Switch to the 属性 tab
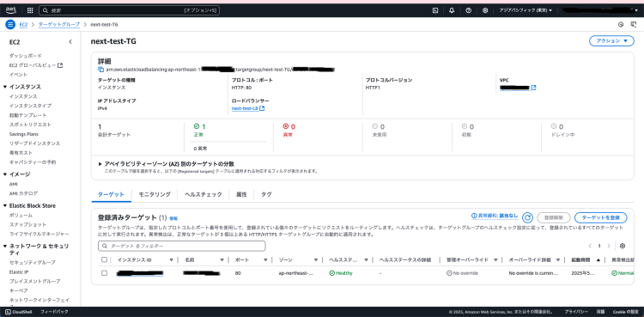This screenshot has height=317, width=644. click(241, 194)
